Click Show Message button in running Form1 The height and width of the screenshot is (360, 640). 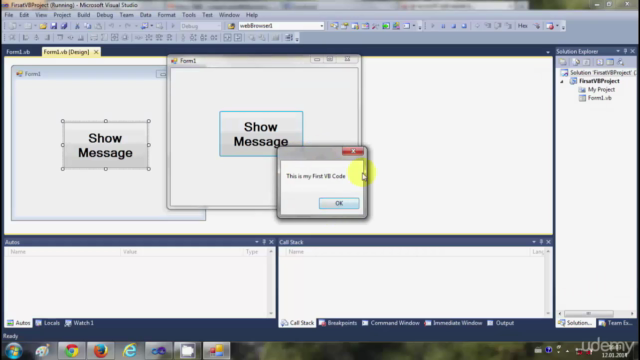coord(261,134)
